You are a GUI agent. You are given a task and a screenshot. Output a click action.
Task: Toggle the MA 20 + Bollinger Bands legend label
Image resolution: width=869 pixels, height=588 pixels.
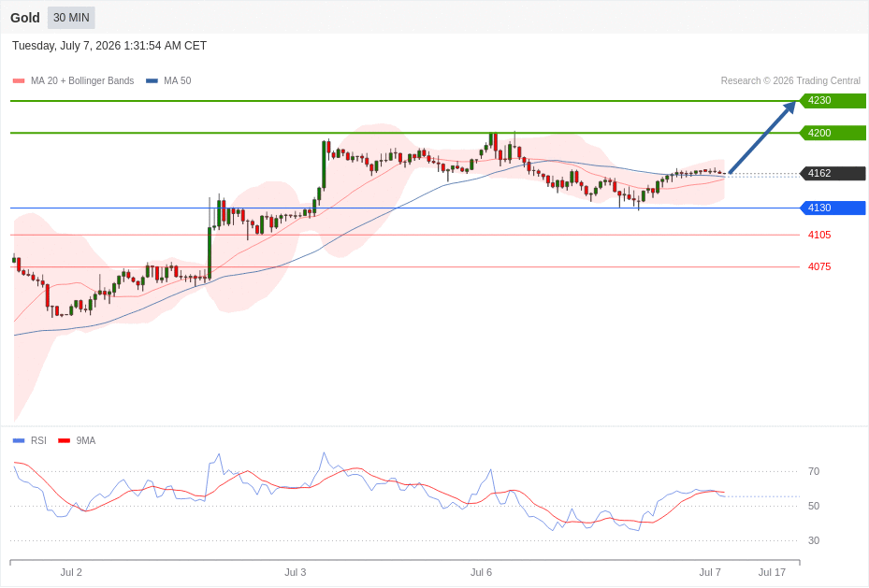tap(82, 80)
